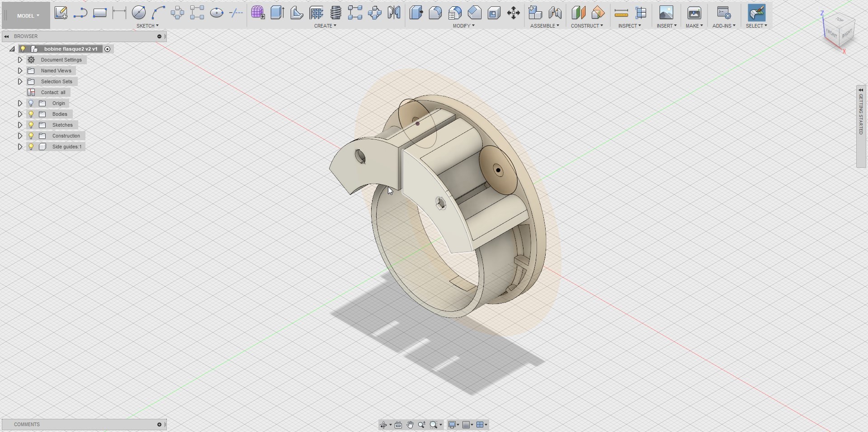The image size is (868, 432).
Task: Click the Create Sketch icon
Action: [61, 13]
